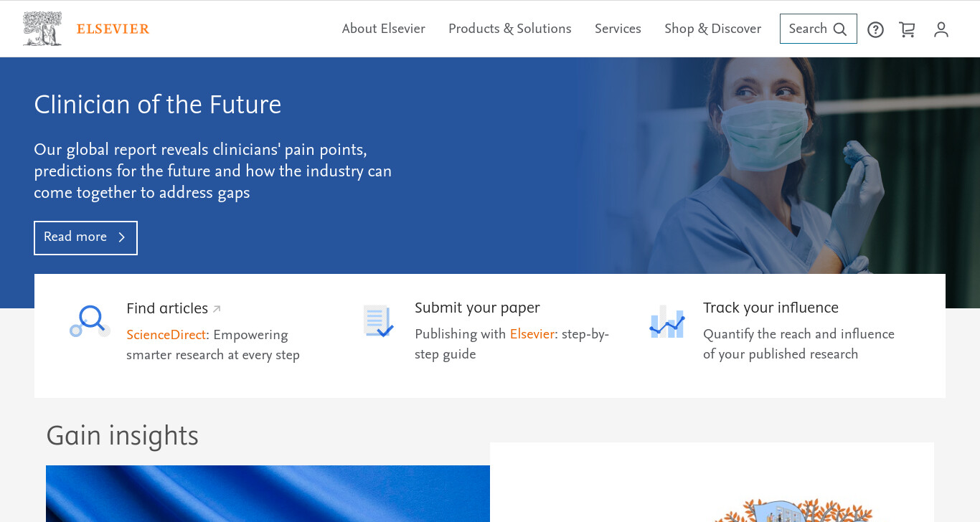980x522 pixels.
Task: Click the orange Elsevier link in publishing text
Action: (532, 334)
